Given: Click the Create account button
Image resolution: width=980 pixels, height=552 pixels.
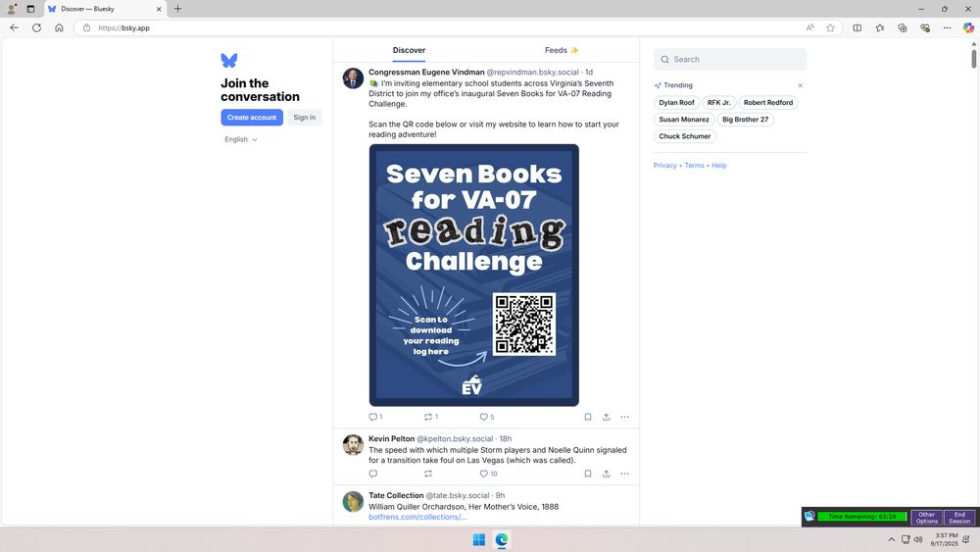Looking at the screenshot, I should point(252,118).
